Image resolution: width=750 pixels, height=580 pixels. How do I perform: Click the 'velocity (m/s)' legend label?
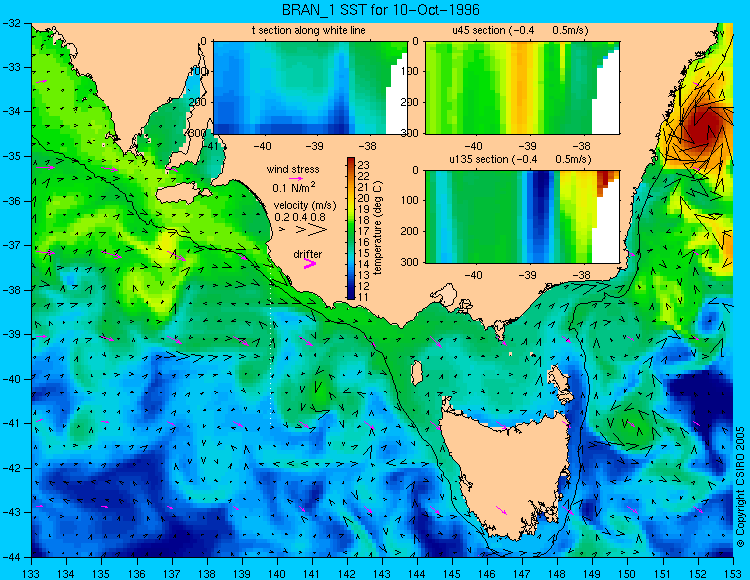coord(305,206)
